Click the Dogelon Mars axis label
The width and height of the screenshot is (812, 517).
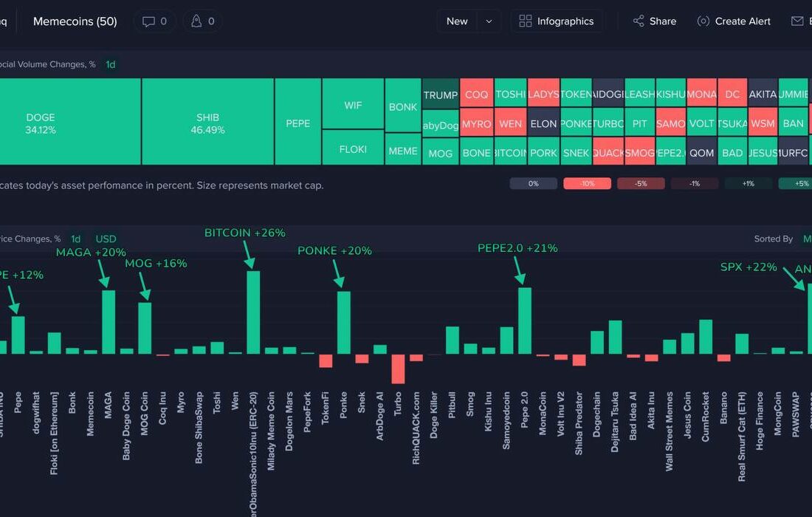289,421
